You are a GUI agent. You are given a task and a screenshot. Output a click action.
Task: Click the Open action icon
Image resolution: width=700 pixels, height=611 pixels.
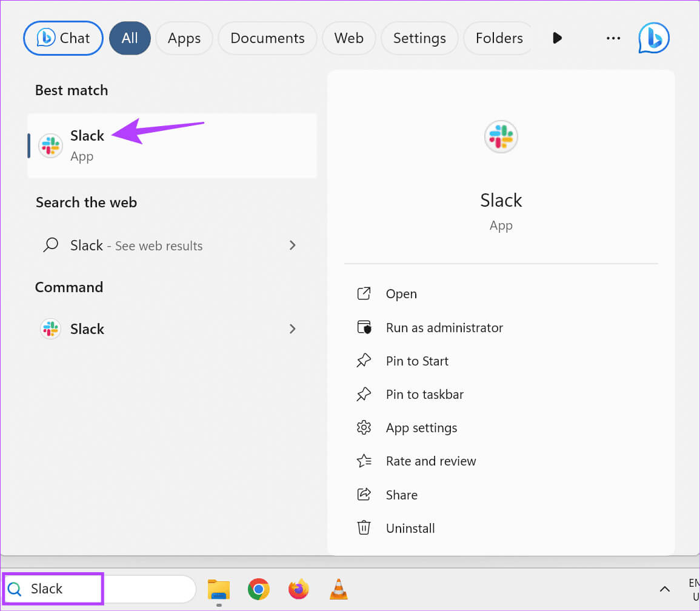tap(364, 293)
